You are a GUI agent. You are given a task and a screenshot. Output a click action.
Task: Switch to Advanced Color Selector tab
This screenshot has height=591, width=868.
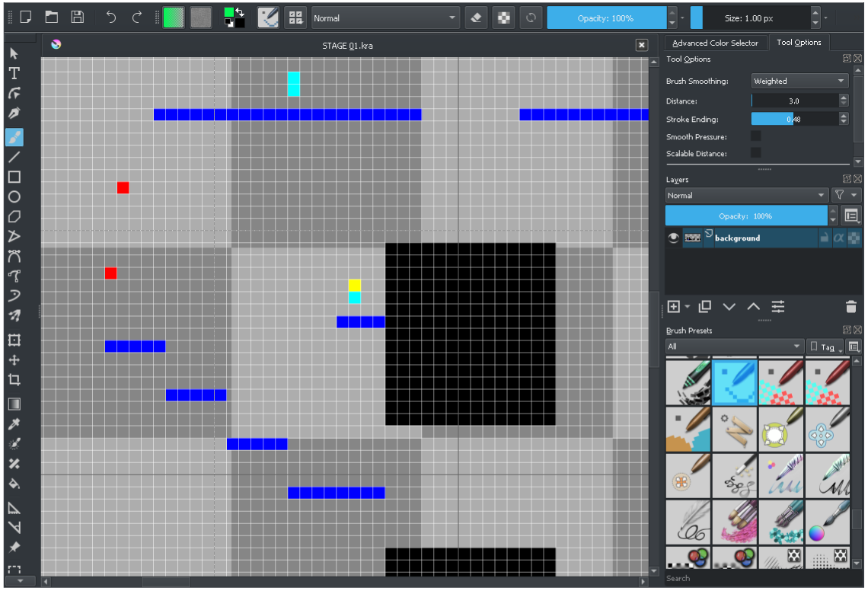[x=715, y=43]
